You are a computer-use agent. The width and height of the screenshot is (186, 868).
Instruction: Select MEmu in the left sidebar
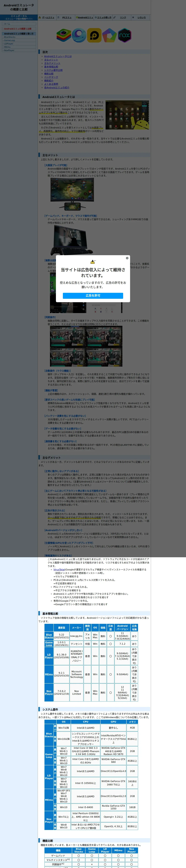(x=19, y=47)
